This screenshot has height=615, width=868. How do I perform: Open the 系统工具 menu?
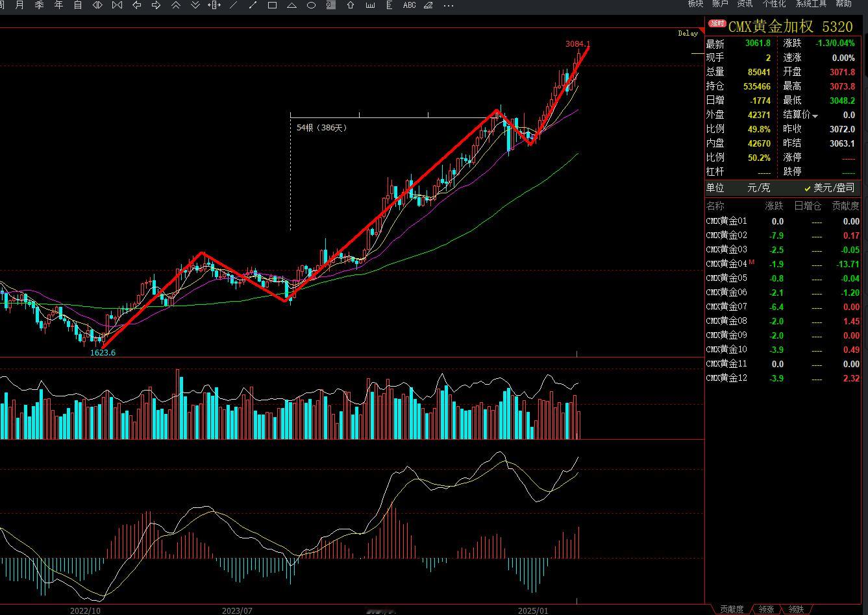[x=811, y=3]
